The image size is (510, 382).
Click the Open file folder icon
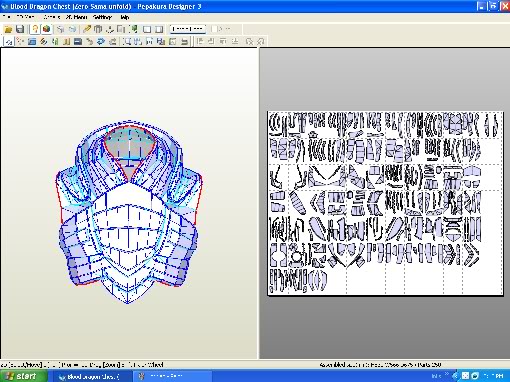point(8,29)
